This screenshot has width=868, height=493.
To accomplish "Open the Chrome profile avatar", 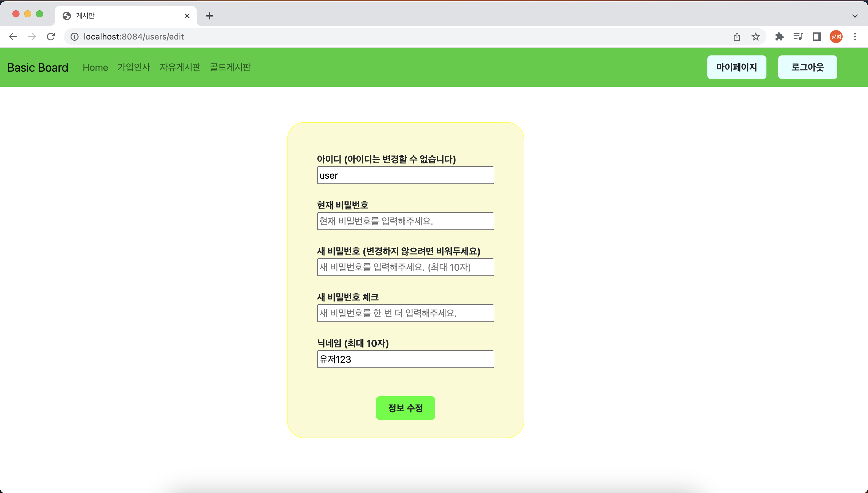I will pos(836,37).
